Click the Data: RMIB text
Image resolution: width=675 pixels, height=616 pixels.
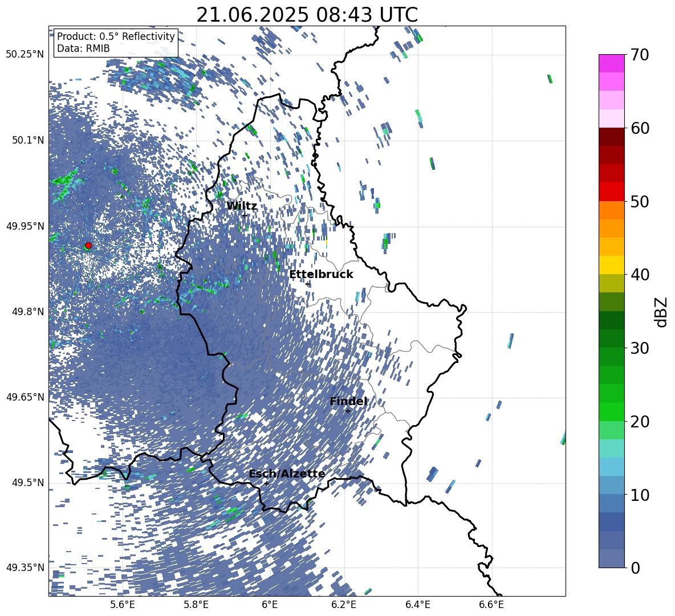(x=83, y=48)
